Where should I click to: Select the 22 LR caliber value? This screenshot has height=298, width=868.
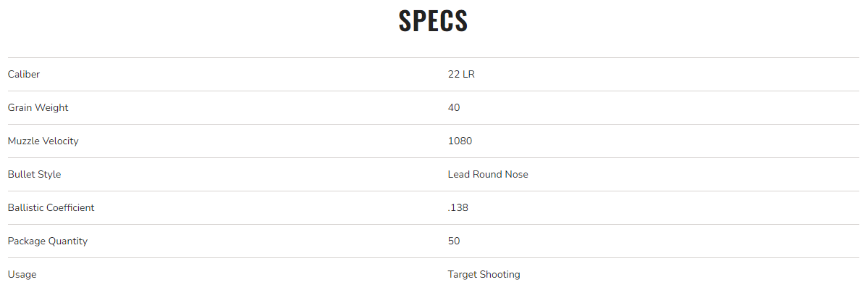461,74
